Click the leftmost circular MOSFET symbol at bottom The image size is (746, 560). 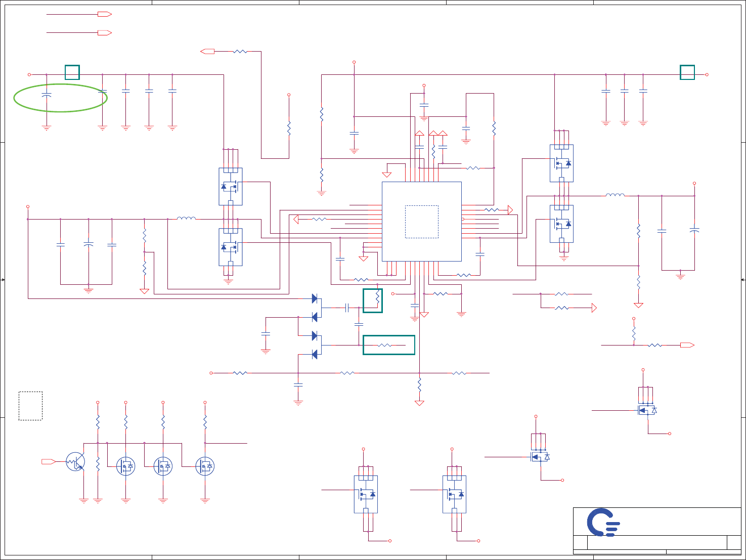coord(126,466)
